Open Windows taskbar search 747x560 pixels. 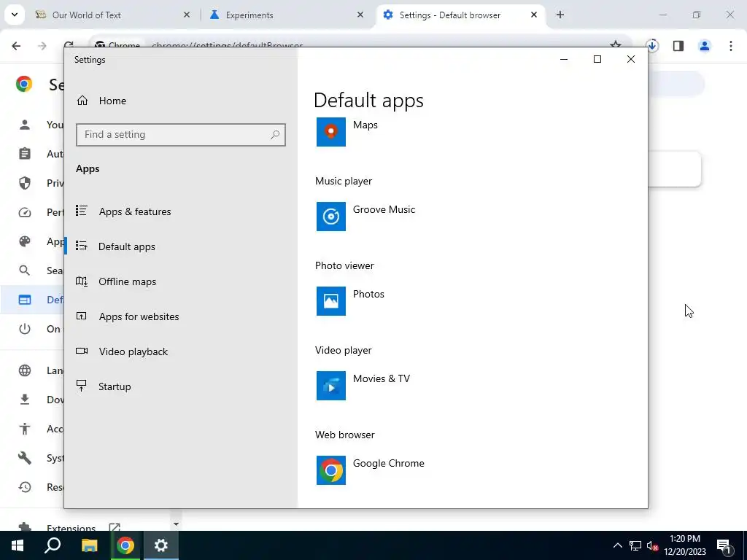[53, 545]
